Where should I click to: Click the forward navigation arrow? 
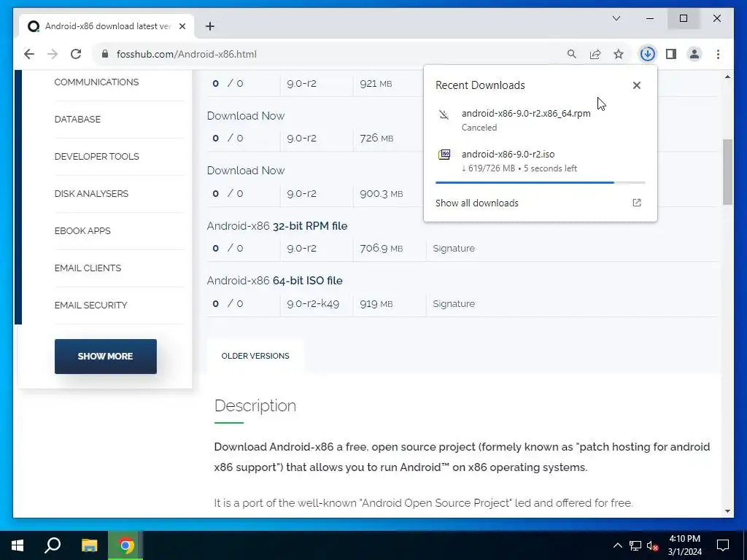pos(53,54)
